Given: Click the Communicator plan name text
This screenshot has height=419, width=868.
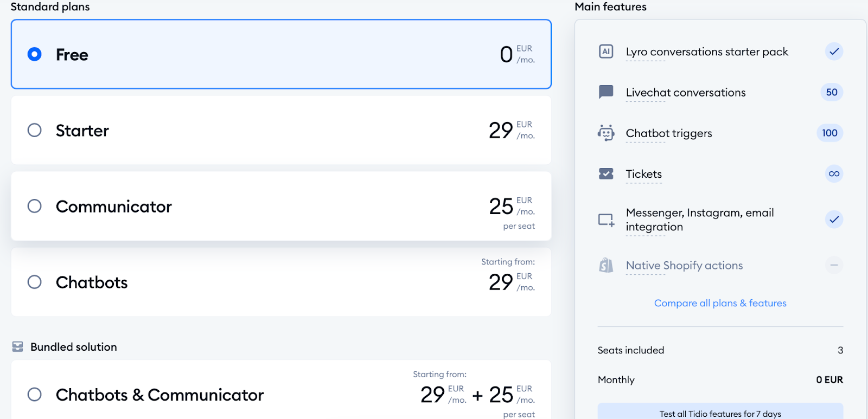Looking at the screenshot, I should pyautogui.click(x=113, y=207).
